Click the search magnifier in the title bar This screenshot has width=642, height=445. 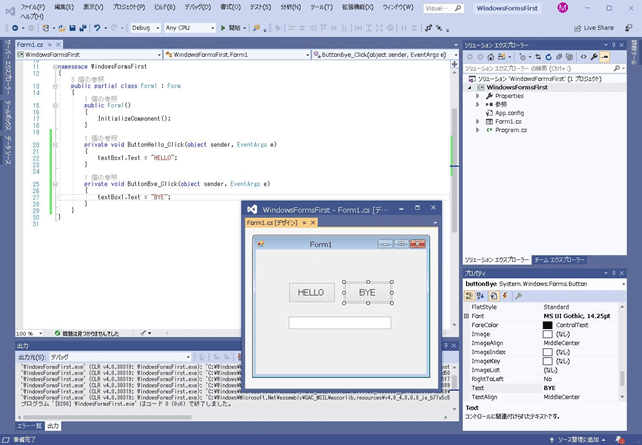(458, 8)
